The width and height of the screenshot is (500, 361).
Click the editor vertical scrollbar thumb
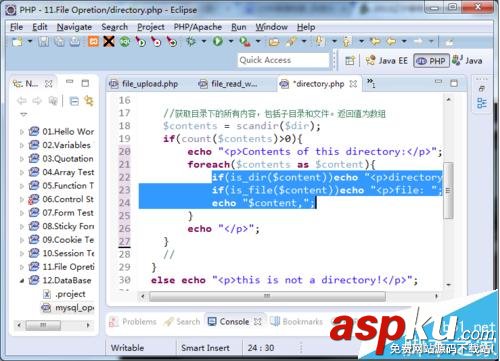[x=448, y=190]
